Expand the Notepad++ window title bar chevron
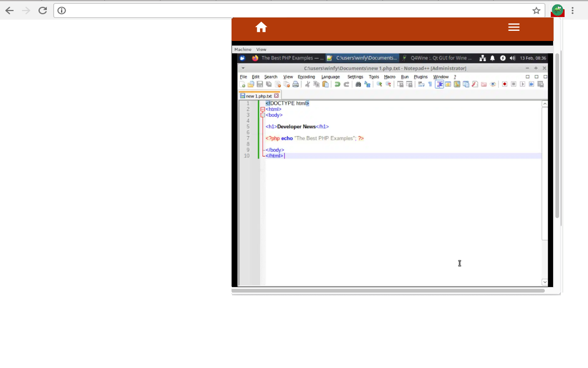This screenshot has width=588, height=368. point(243,68)
